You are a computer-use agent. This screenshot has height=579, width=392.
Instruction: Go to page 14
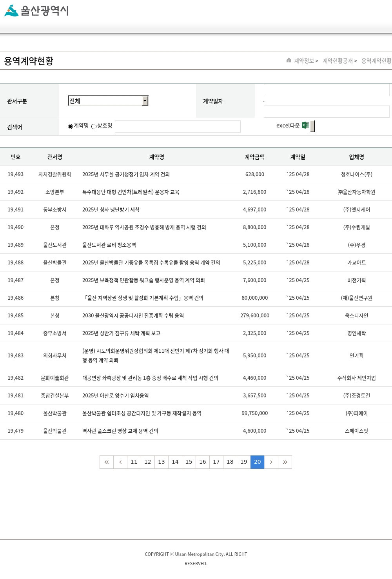tap(175, 462)
